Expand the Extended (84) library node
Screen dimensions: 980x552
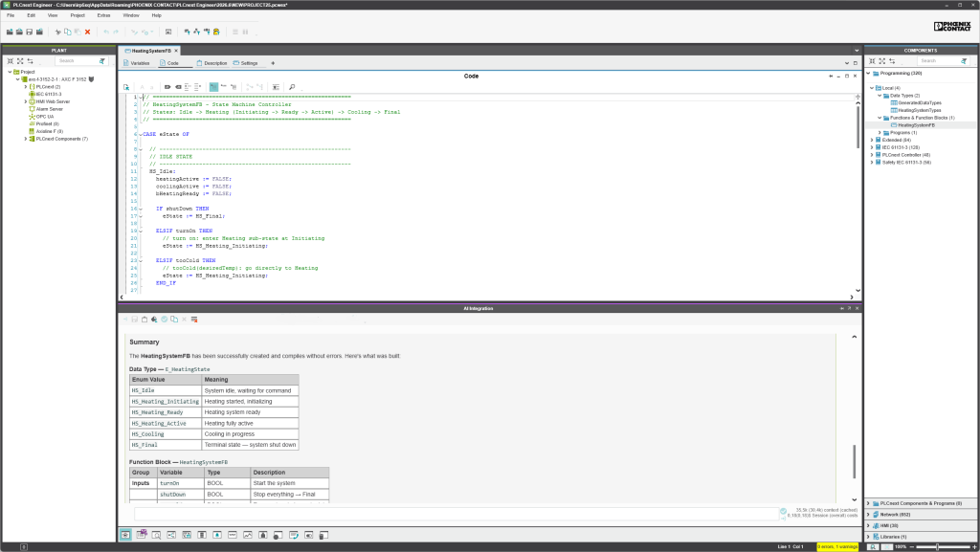coord(872,140)
